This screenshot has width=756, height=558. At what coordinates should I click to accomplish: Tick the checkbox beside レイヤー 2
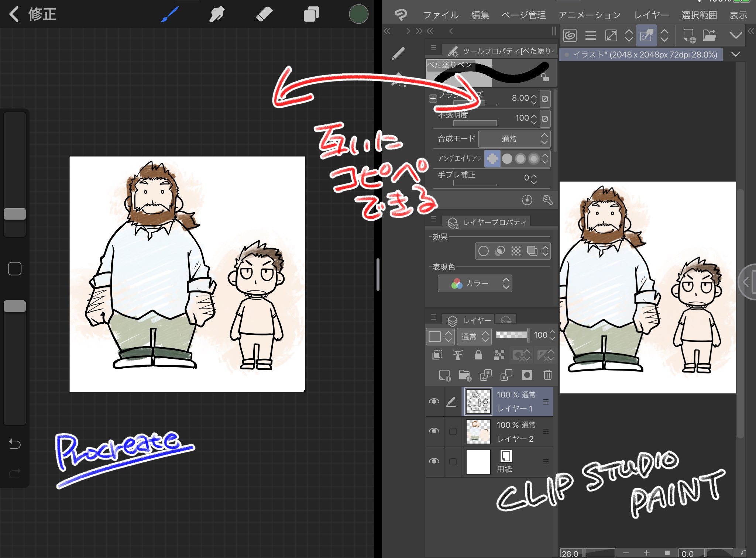453,431
